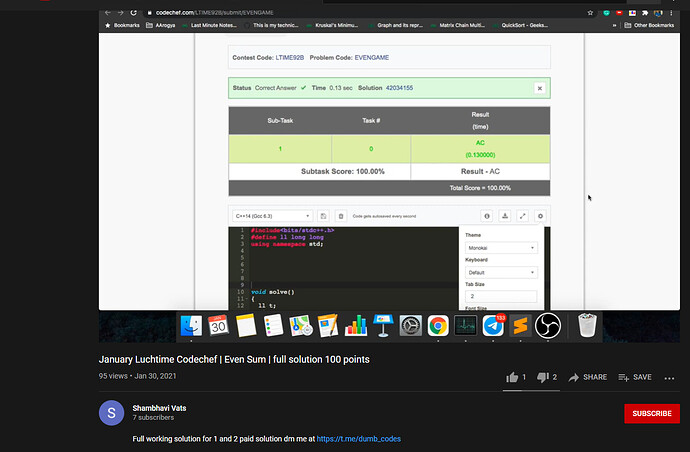
Task: Open the Shambhavi Vats channel name
Action: coord(159,408)
